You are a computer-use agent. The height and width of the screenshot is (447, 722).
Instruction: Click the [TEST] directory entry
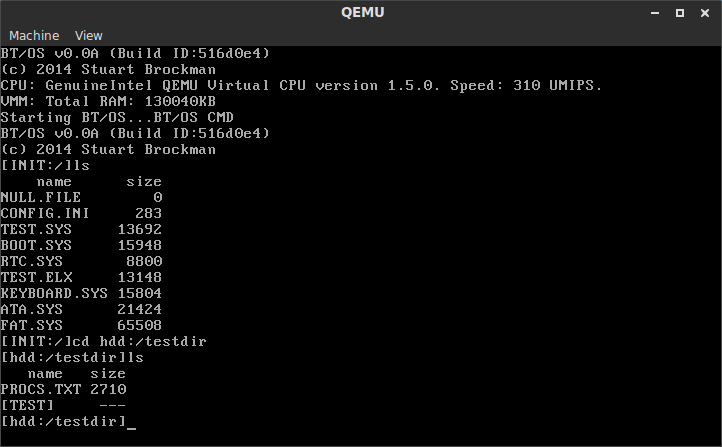pyautogui.click(x=27, y=406)
